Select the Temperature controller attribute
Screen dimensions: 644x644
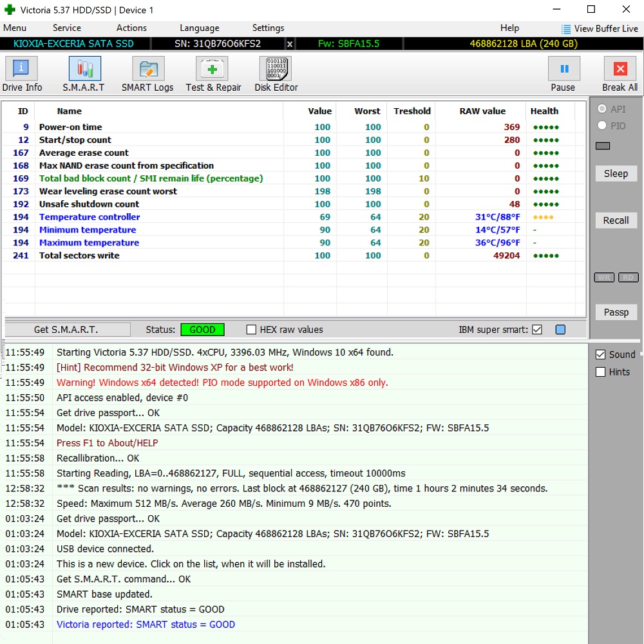tap(294, 217)
